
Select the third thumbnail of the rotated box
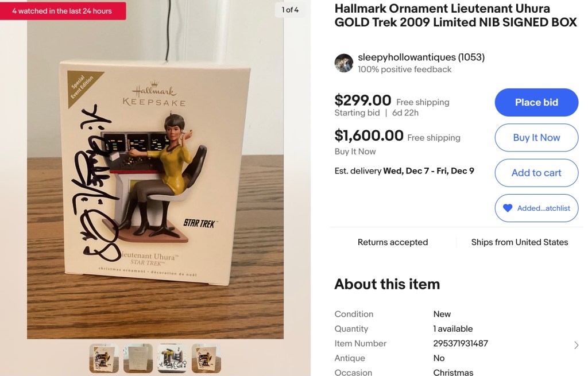(x=172, y=358)
